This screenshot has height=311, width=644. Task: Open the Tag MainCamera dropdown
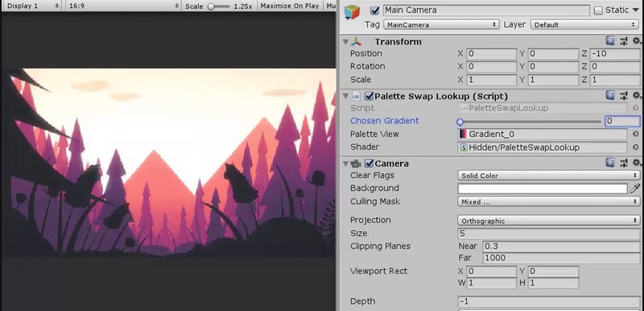[x=441, y=25]
